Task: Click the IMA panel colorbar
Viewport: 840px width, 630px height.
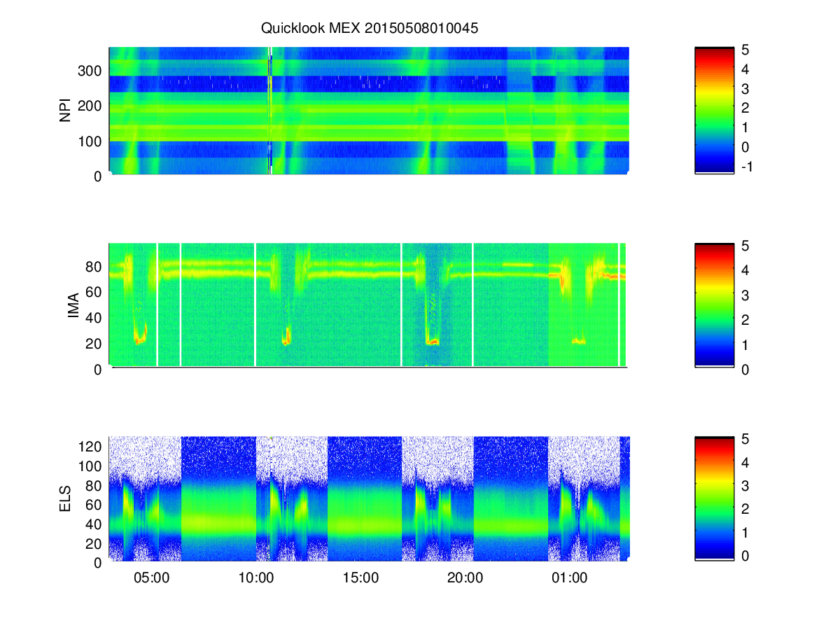Action: coord(714,305)
